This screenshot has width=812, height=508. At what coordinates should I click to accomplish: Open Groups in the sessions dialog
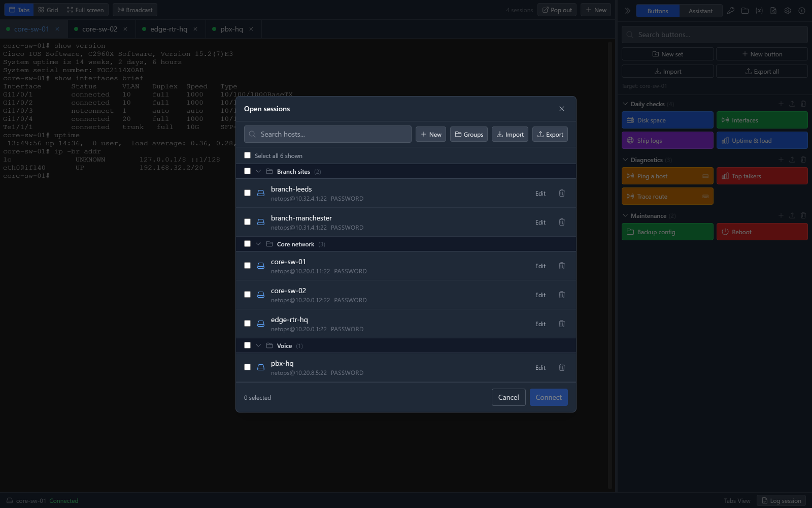point(469,134)
